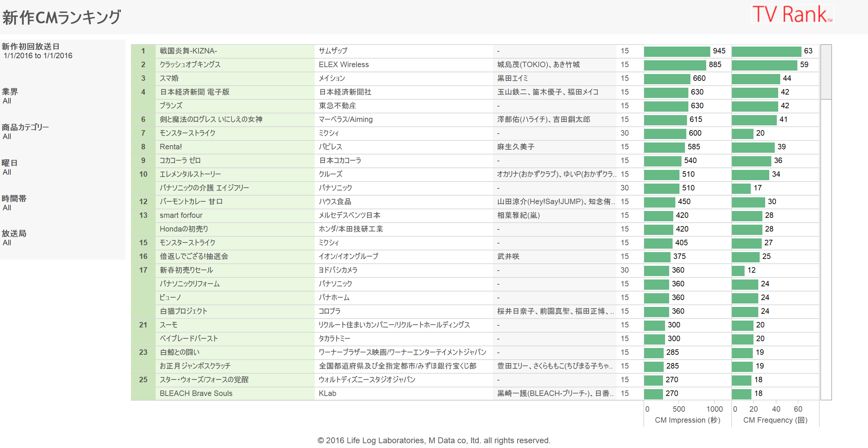868x448 pixels.
Task: Select the 945 impression bar
Action: 677,51
